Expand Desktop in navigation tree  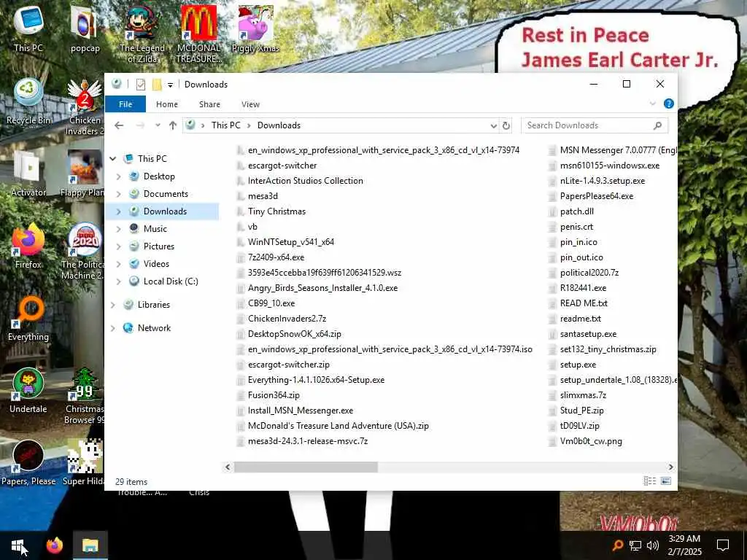click(119, 176)
